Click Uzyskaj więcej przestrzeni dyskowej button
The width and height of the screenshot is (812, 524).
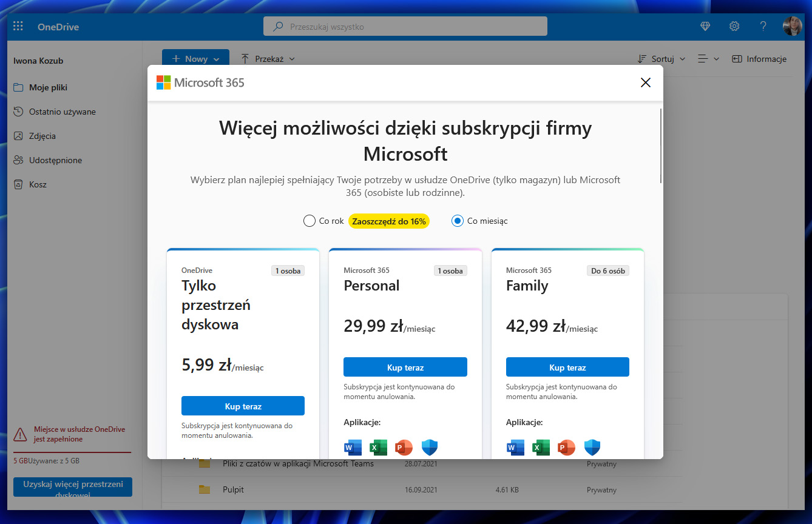(73, 487)
